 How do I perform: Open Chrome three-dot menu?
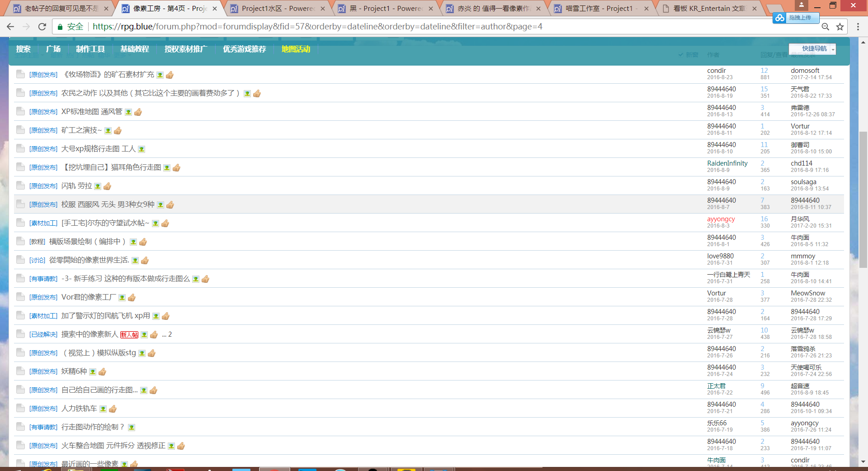(x=858, y=27)
